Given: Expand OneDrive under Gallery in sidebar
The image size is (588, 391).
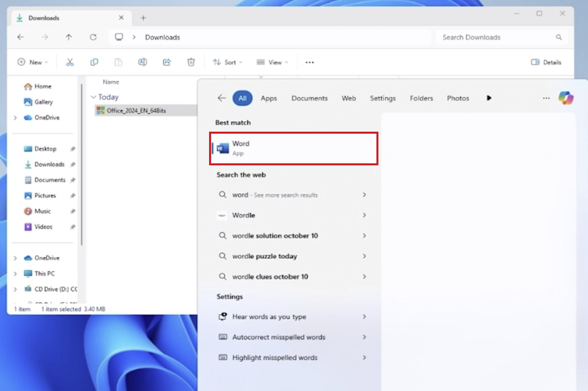Looking at the screenshot, I should [x=15, y=118].
